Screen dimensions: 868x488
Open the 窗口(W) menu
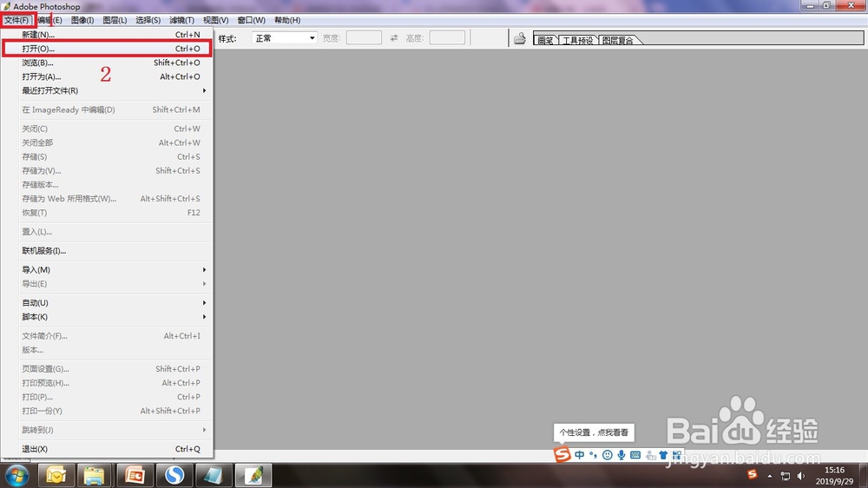click(252, 21)
